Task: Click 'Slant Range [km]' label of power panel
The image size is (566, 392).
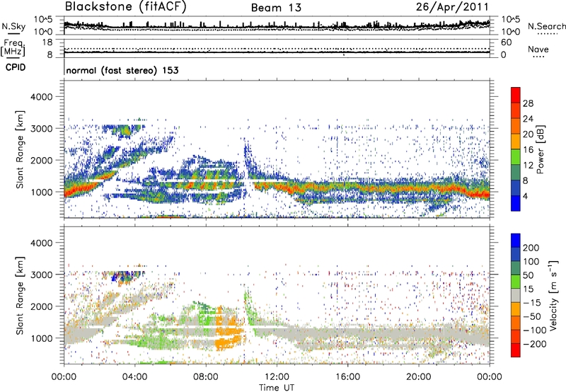Action: (x=20, y=149)
